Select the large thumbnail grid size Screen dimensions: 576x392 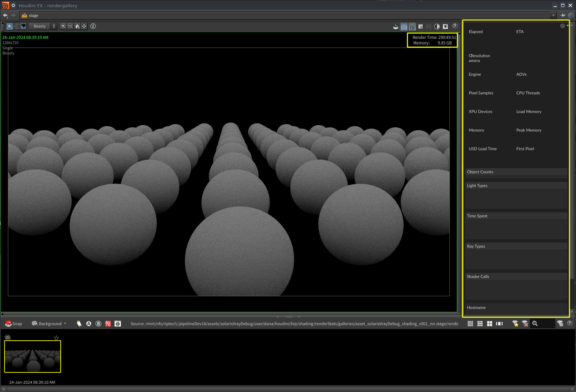(x=489, y=323)
